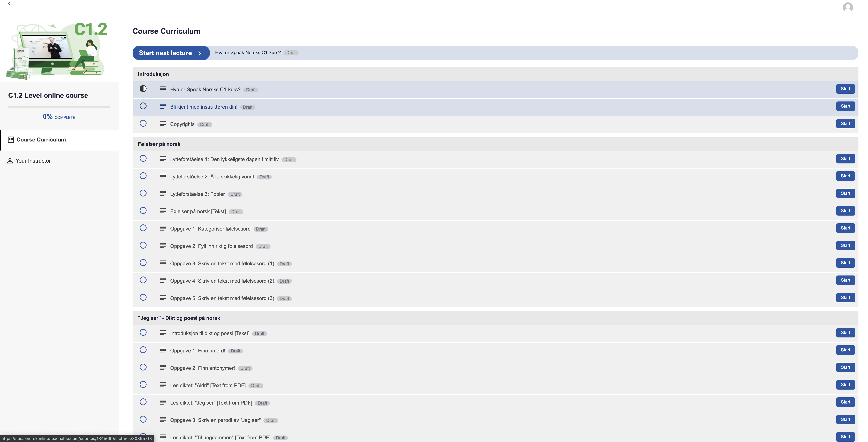Click text-lines icon beside Oppgave 1: Kategoriser følelsesord
Image resolution: width=868 pixels, height=442 pixels.
163,228
